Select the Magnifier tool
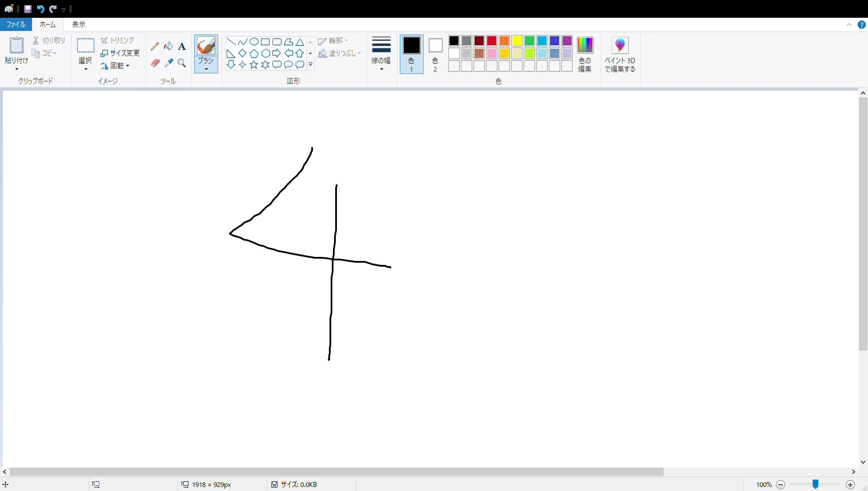The height and width of the screenshot is (491, 868). tap(182, 63)
